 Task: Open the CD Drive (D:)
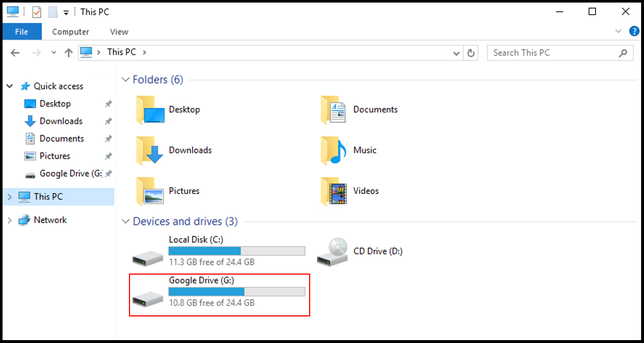click(377, 251)
